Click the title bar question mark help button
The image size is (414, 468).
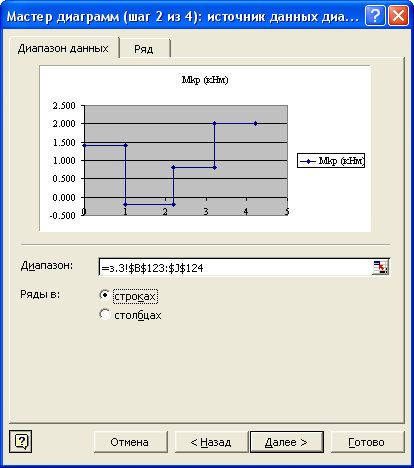(375, 16)
